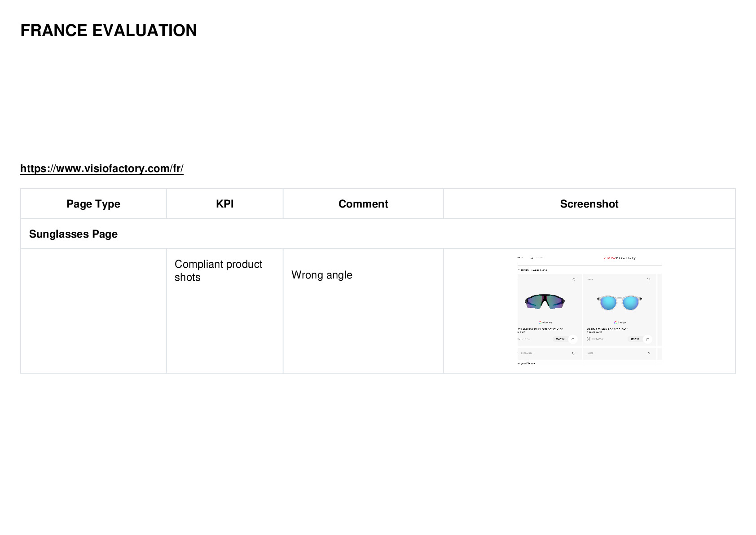The width and height of the screenshot is (756, 535).
Task: Click the heart on the bottom-right product card
Action: point(649,354)
